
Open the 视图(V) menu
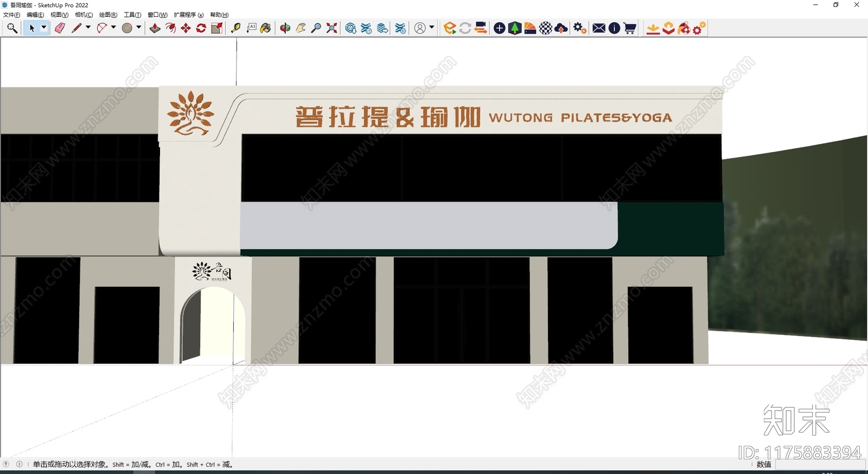[x=60, y=15]
